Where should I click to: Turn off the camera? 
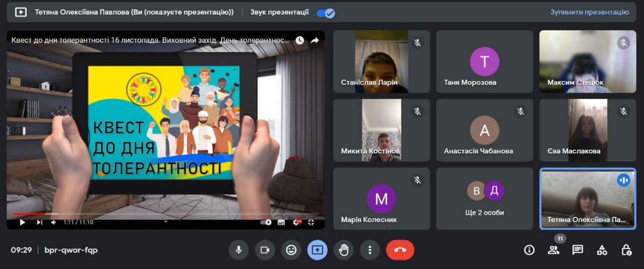point(265,250)
